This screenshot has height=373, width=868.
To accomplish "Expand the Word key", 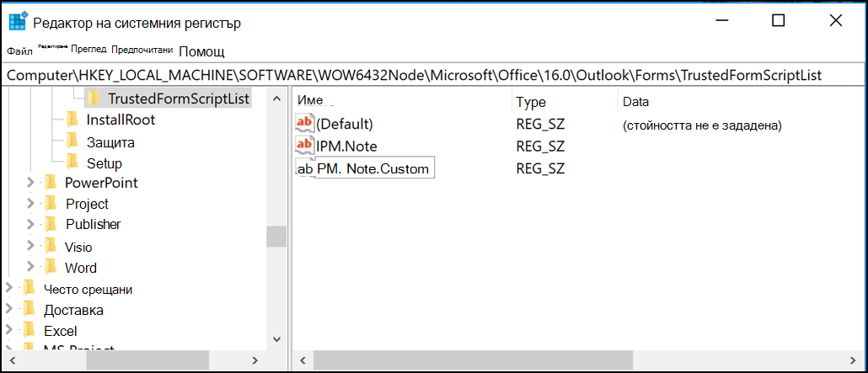I will 30,268.
